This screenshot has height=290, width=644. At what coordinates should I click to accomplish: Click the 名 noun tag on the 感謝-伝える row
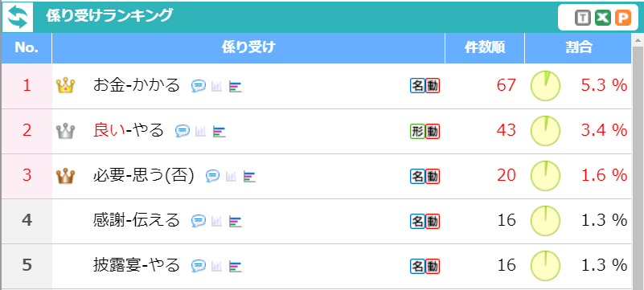click(x=417, y=222)
